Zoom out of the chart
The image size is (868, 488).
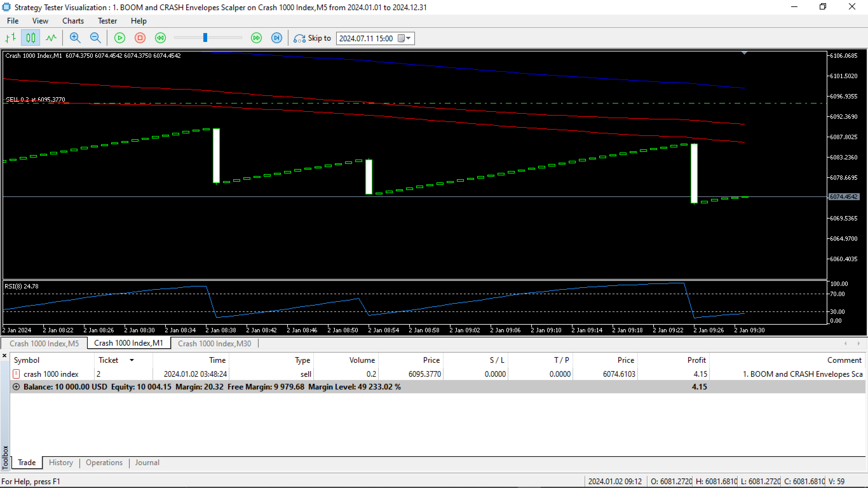[95, 38]
